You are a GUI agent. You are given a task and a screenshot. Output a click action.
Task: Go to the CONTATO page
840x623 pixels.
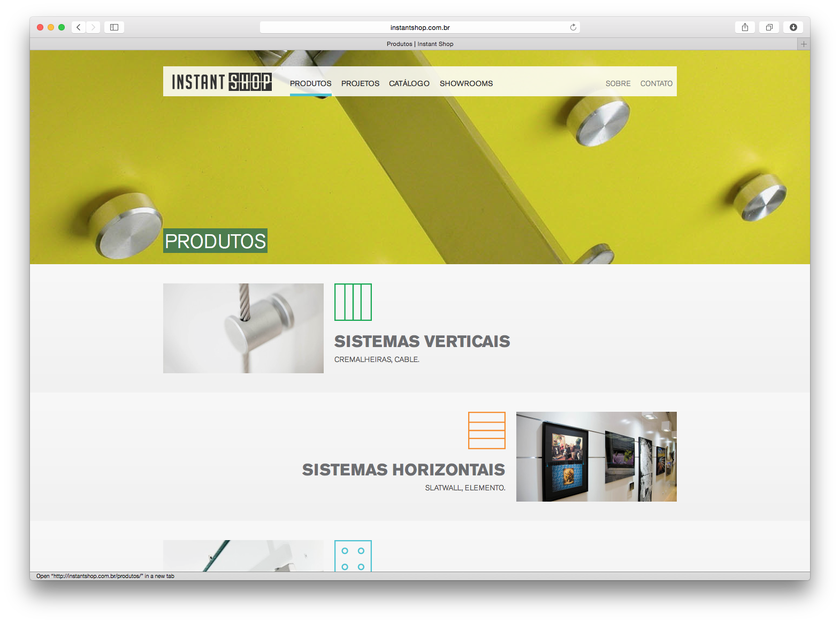pyautogui.click(x=656, y=83)
